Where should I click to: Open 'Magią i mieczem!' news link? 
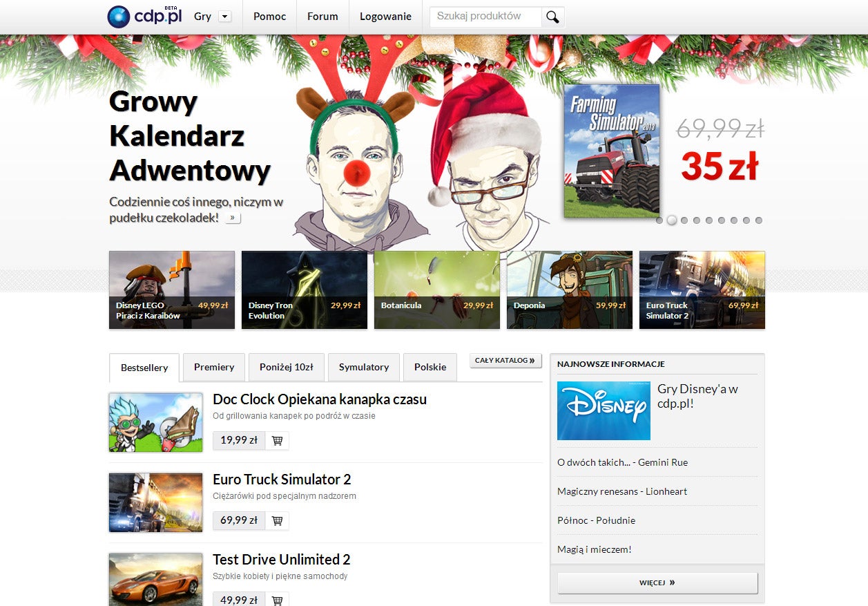click(x=595, y=549)
